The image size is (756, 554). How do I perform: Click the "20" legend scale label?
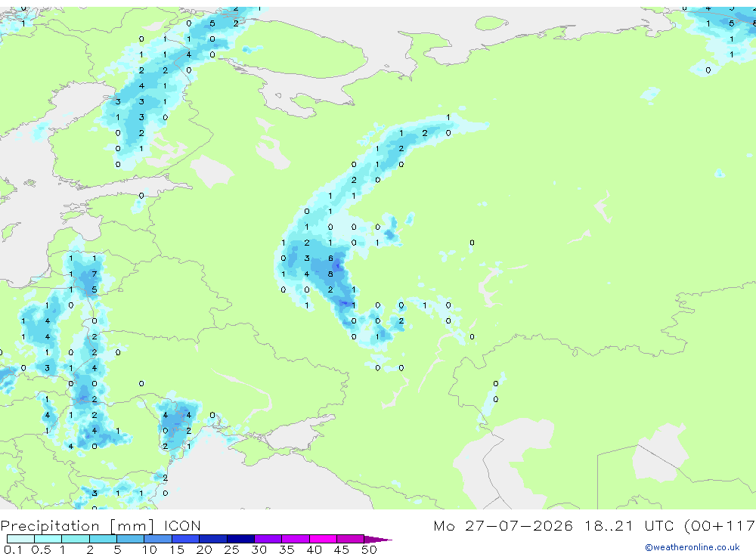(204, 549)
